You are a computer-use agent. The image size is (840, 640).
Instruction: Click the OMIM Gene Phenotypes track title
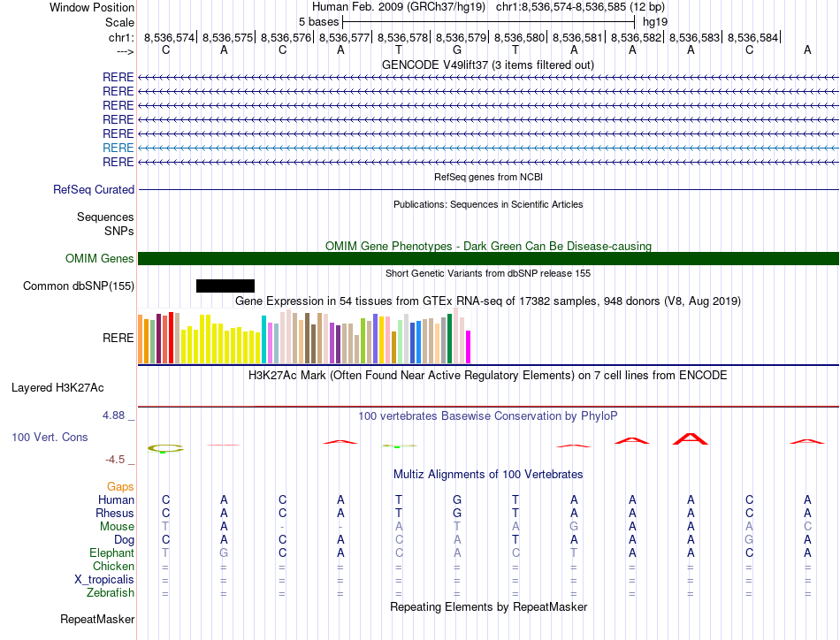(488, 247)
